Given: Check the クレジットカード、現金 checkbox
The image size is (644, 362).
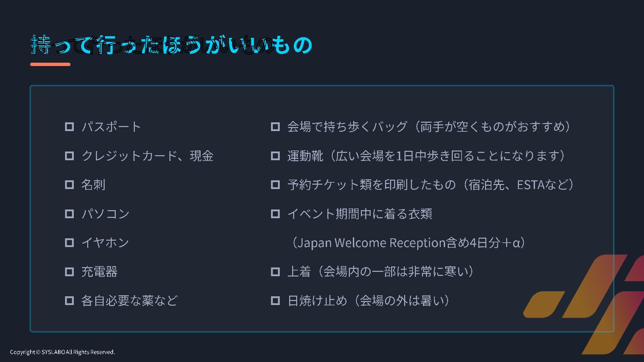Looking at the screenshot, I should 69,156.
